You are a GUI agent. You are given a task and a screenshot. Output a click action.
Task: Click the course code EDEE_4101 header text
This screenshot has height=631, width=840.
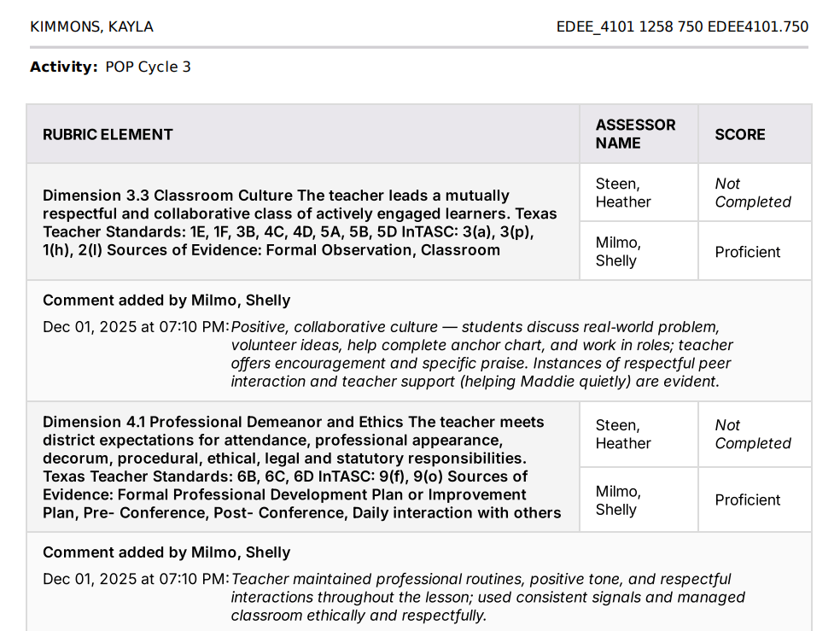tap(681, 26)
